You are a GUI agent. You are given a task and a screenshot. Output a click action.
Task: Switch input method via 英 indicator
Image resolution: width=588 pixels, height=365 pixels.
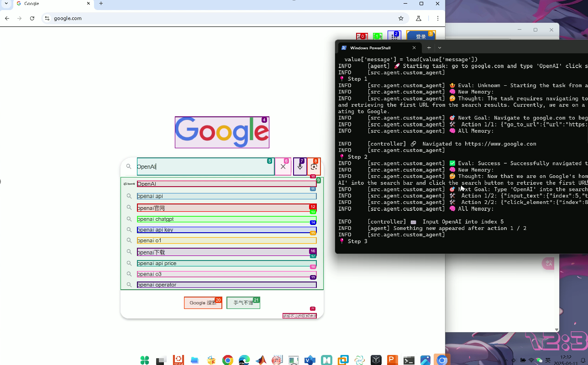coord(548,360)
